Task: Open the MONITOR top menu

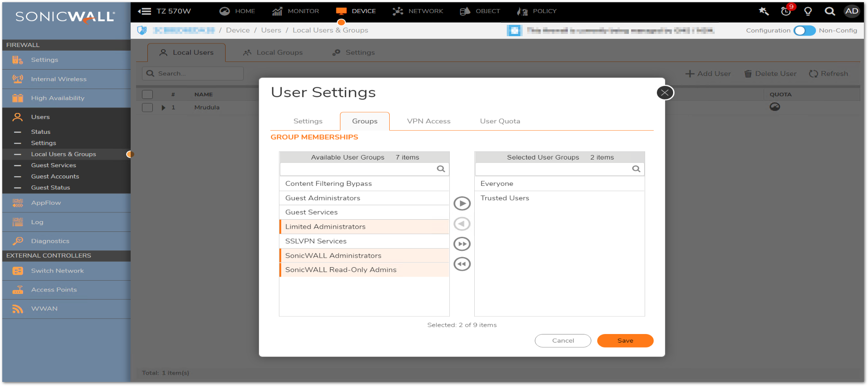Action: pyautogui.click(x=296, y=11)
